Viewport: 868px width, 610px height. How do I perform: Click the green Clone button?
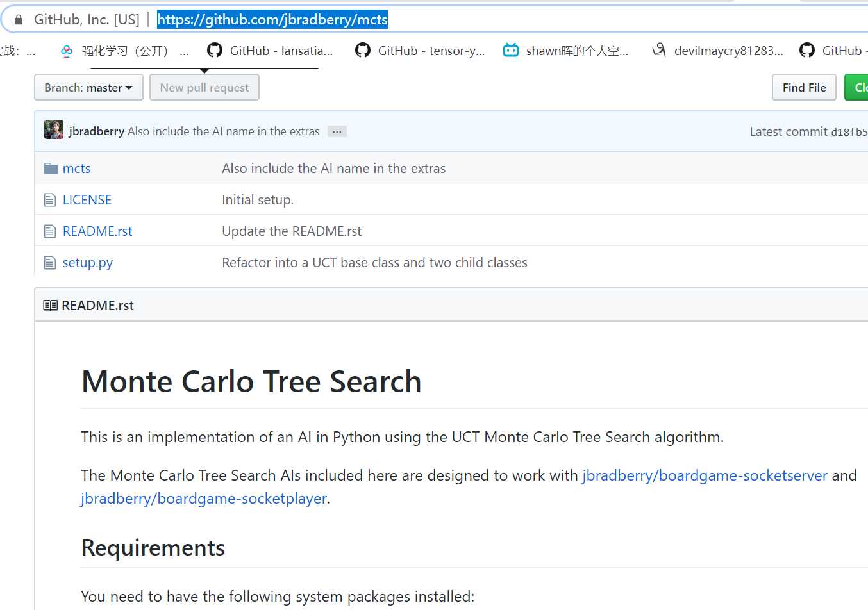tap(856, 88)
